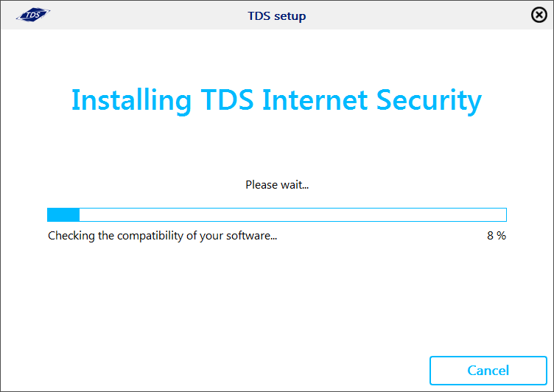Click the word software in status line
The height and width of the screenshot is (392, 554).
251,236
